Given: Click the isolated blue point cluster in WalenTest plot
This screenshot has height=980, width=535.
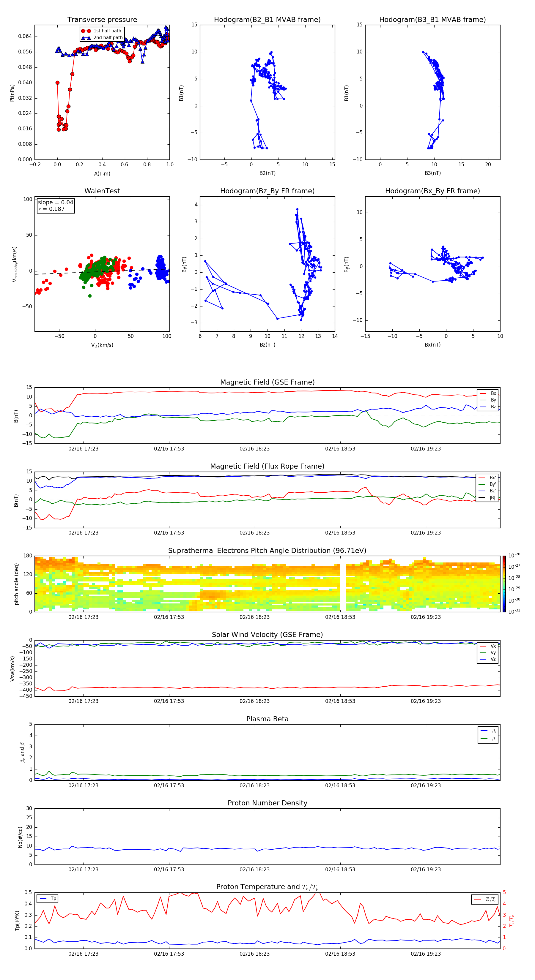Looking at the screenshot, I should coord(161,268).
